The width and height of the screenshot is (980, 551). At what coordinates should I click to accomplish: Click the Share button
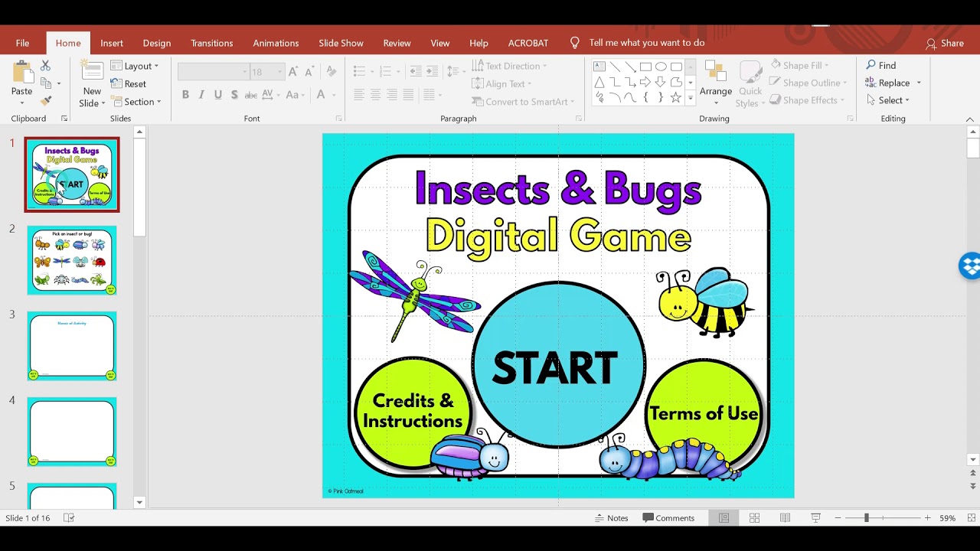(x=945, y=43)
